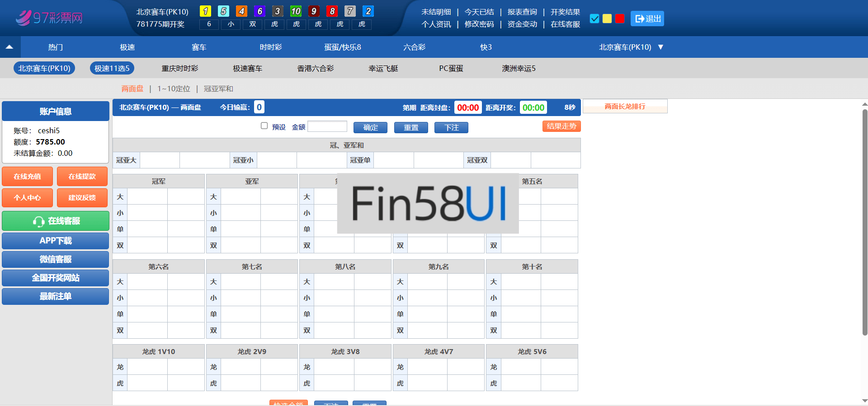This screenshot has width=868, height=406.
Task: Click the 在线充值 button
Action: [27, 176]
